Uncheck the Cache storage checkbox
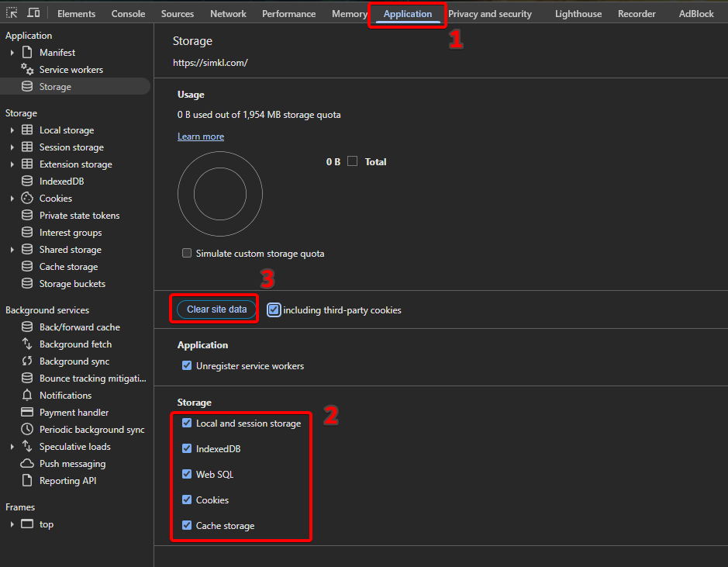Viewport: 728px width, 567px height. click(187, 526)
